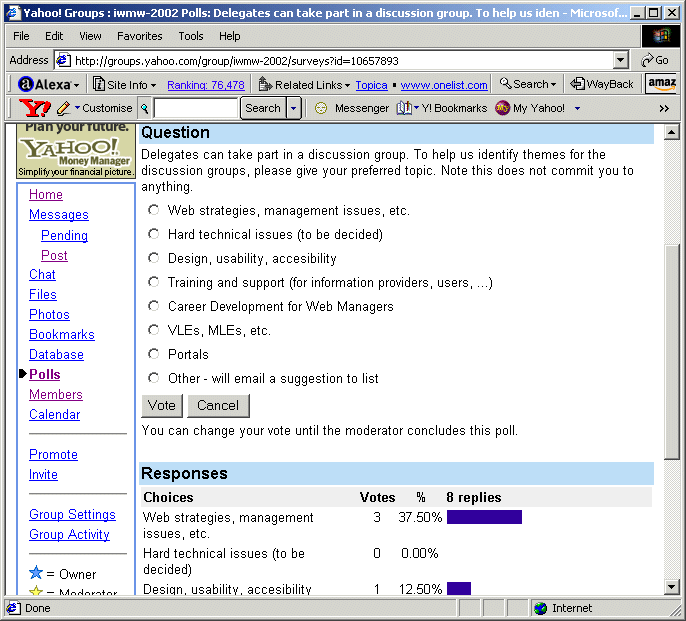This screenshot has width=686, height=621.
Task: Click the Alexa logo icon in toolbar
Action: tap(26, 84)
